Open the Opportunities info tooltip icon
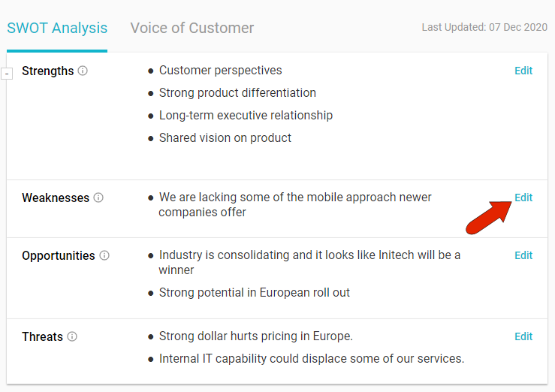This screenshot has width=555, height=392. pos(104,256)
